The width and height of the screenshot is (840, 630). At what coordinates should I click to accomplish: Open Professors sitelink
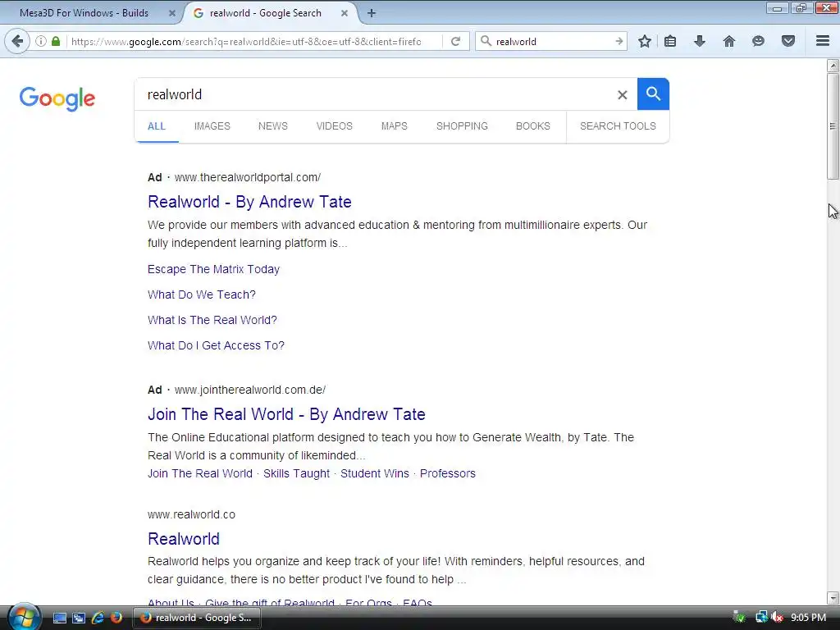tap(447, 473)
